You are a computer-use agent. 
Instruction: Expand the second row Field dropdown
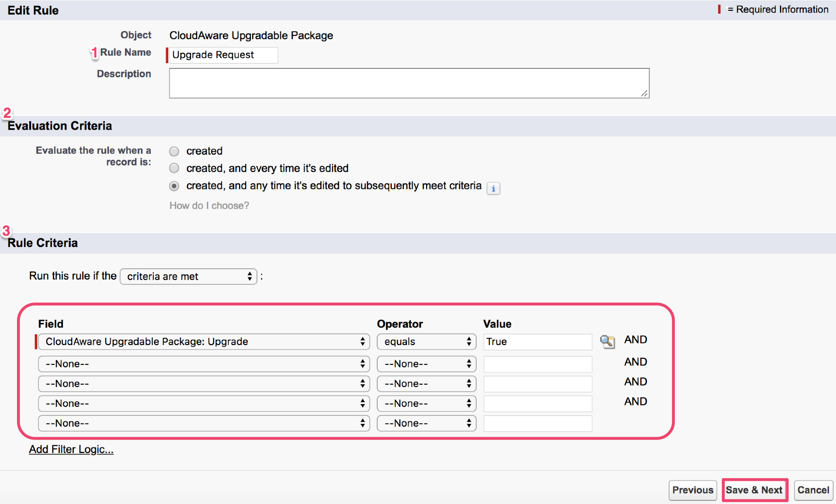[204, 364]
